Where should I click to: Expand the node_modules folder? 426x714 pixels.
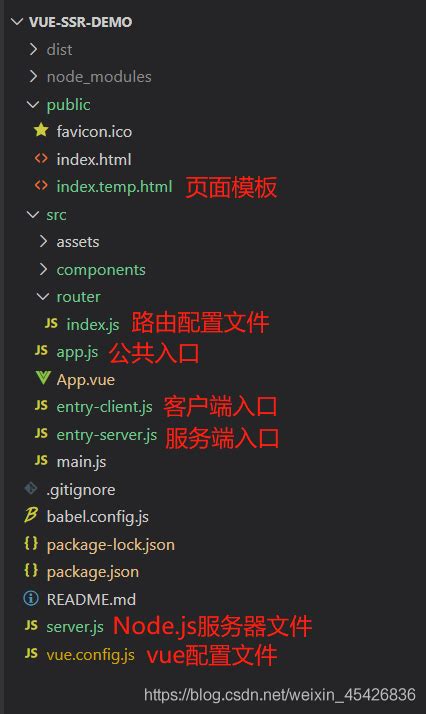pyautogui.click(x=33, y=76)
